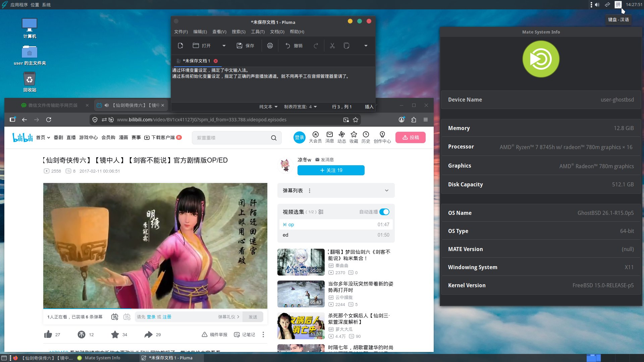Open the browser extensions puzzle icon
This screenshot has height=362, width=644.
pyautogui.click(x=414, y=120)
